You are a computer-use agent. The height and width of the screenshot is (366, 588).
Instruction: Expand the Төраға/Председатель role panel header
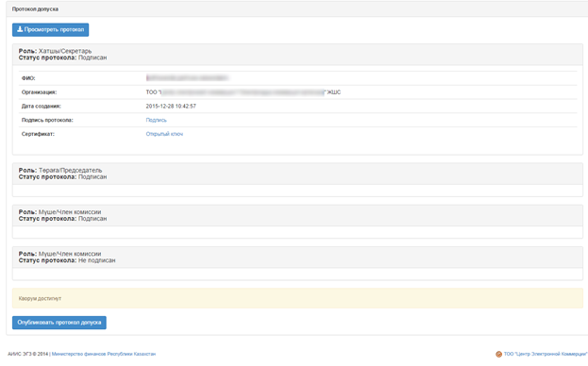297,174
